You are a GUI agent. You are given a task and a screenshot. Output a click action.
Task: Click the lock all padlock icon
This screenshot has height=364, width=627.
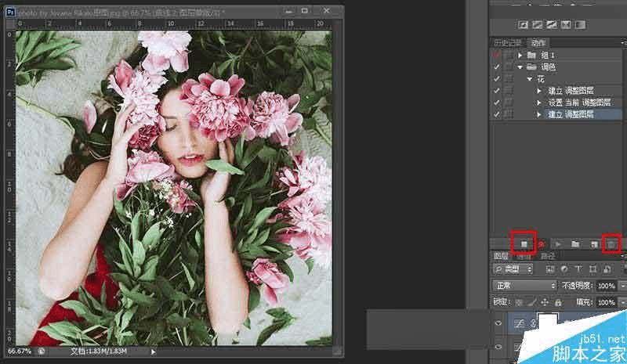tap(557, 302)
